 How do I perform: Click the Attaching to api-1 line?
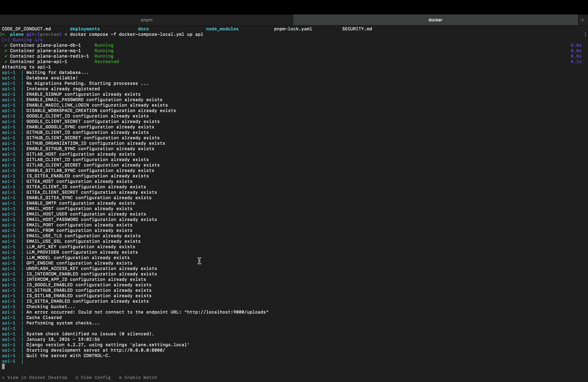coord(26,67)
